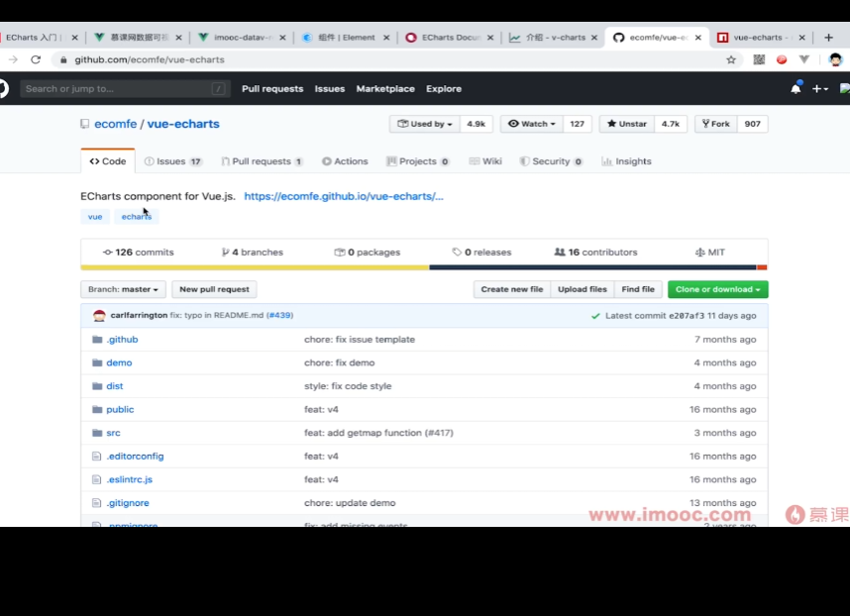Viewport: 850px width, 616px height.
Task: Toggle Unstar on the repository
Action: click(627, 124)
